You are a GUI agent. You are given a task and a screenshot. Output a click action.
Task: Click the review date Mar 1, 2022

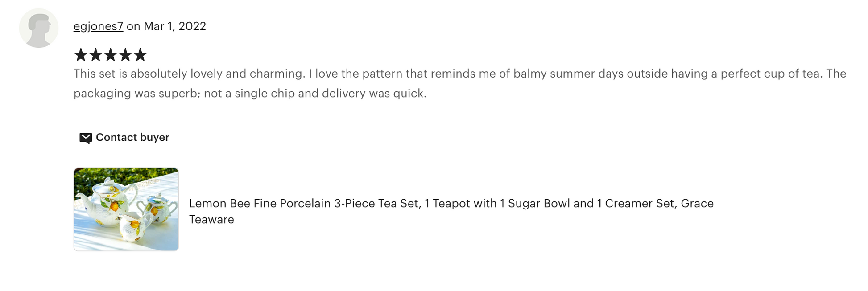(175, 26)
